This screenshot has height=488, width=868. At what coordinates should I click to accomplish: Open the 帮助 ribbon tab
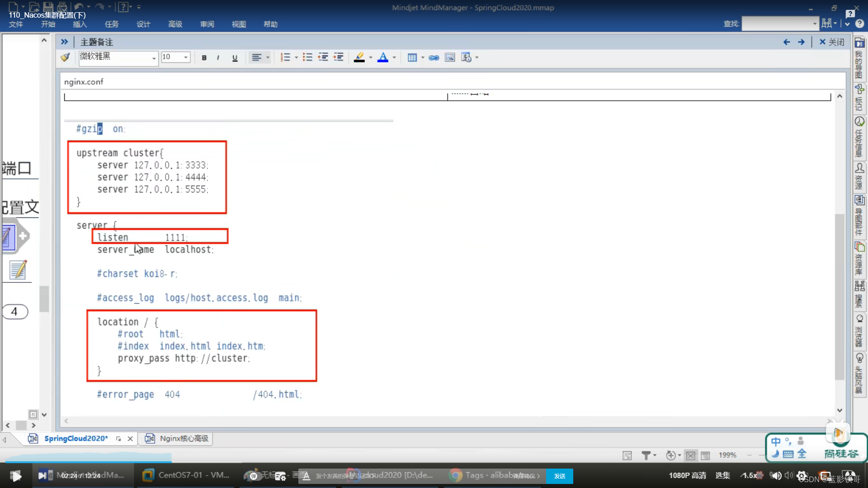[270, 24]
